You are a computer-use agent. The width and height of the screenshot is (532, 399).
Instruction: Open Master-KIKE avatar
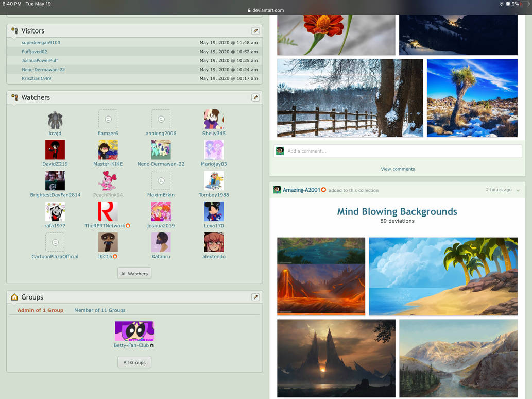point(108,149)
